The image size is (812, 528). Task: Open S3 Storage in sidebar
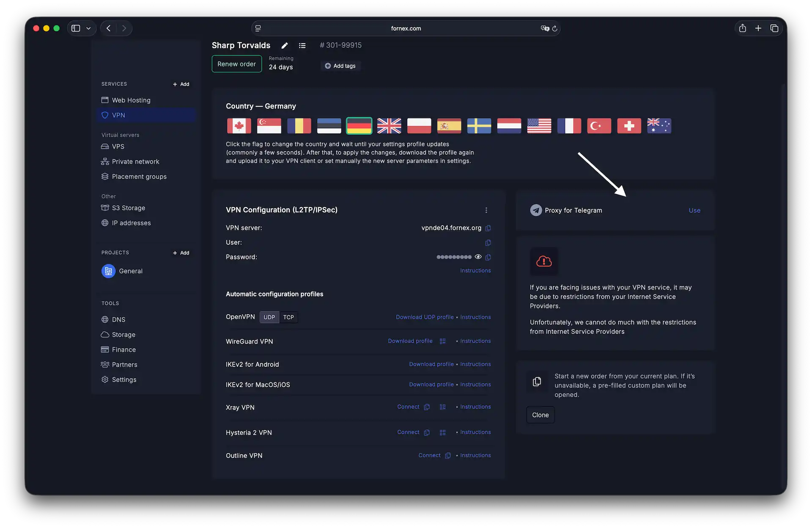pos(146,208)
